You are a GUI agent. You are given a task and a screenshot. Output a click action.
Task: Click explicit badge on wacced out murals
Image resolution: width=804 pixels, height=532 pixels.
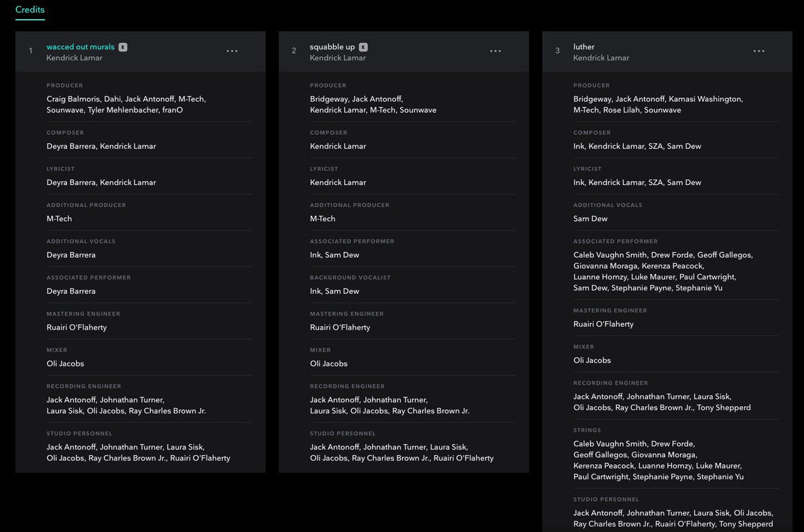[123, 47]
